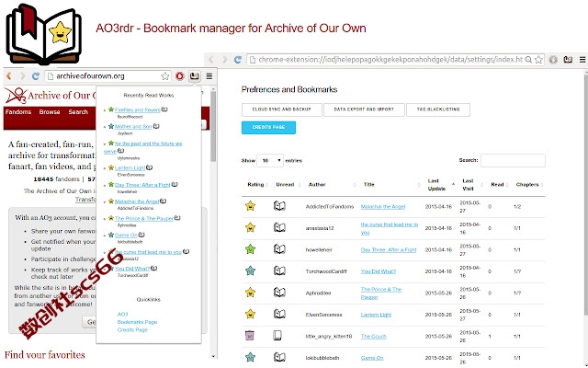588x368 pixels.
Task: Toggle unread book icon for ElvenSorceress row
Action: tap(279, 314)
